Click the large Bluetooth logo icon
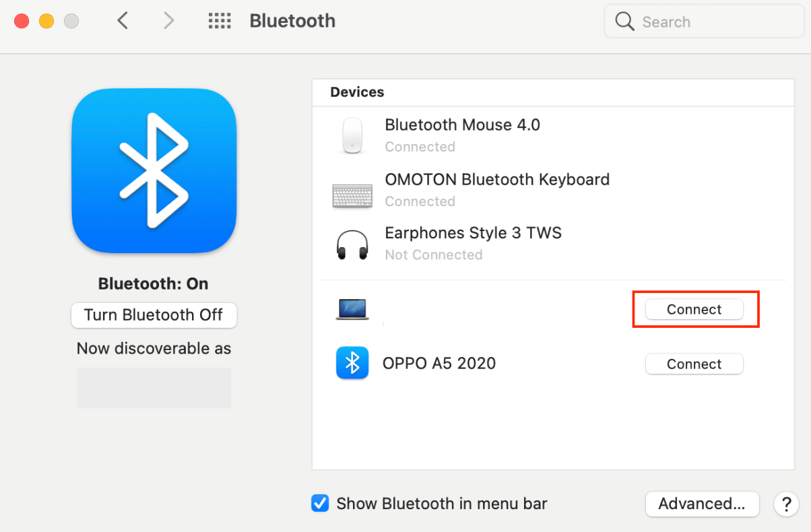 [154, 170]
